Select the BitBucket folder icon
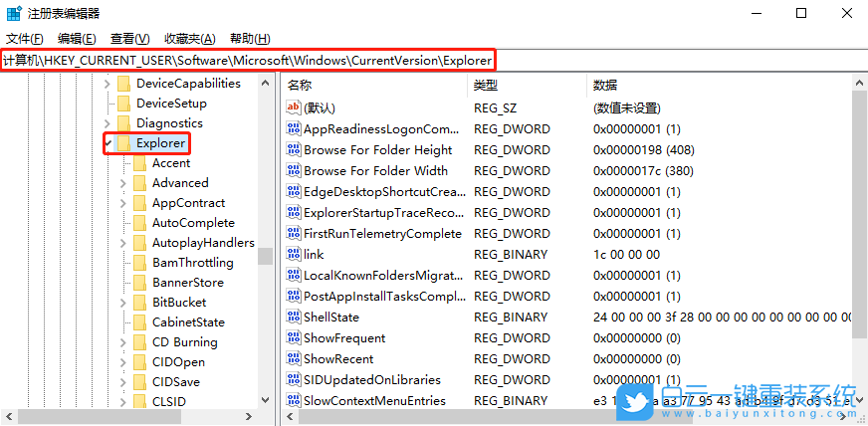 coord(139,303)
